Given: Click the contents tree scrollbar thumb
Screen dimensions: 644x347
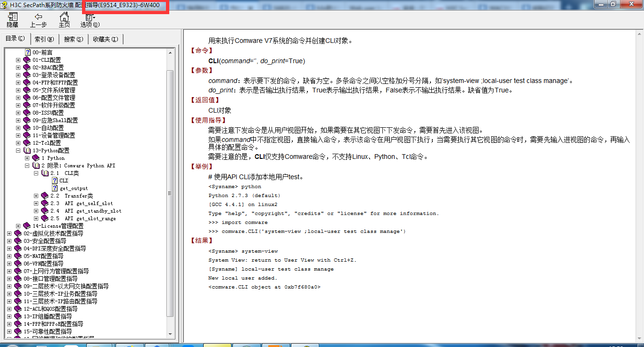Looking at the screenshot, I should [170, 193].
